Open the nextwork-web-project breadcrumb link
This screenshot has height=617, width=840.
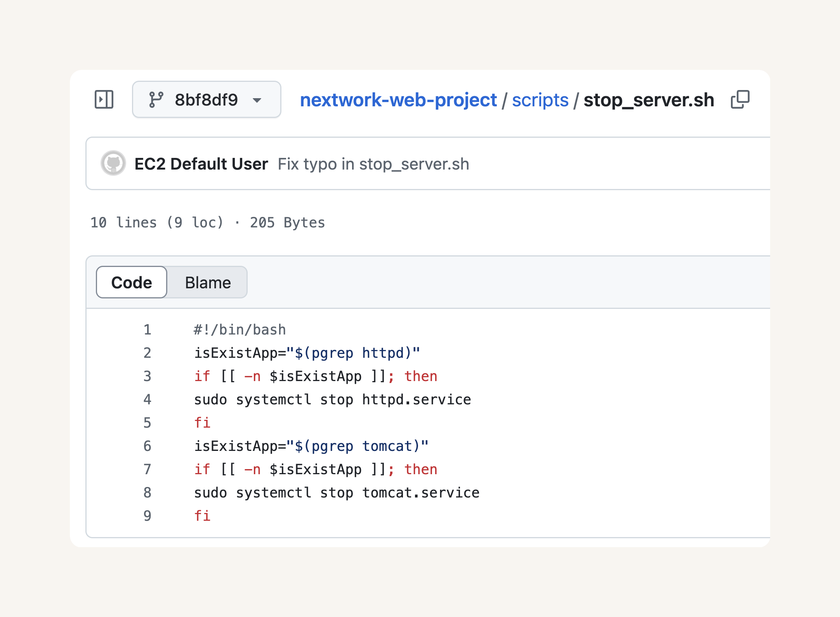[x=398, y=100]
